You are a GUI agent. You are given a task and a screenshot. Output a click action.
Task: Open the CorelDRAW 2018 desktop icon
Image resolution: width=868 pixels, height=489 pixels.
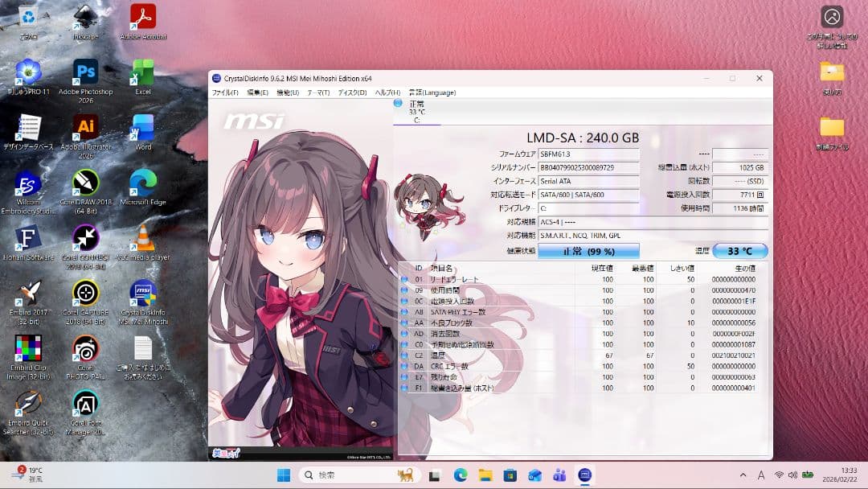85,183
